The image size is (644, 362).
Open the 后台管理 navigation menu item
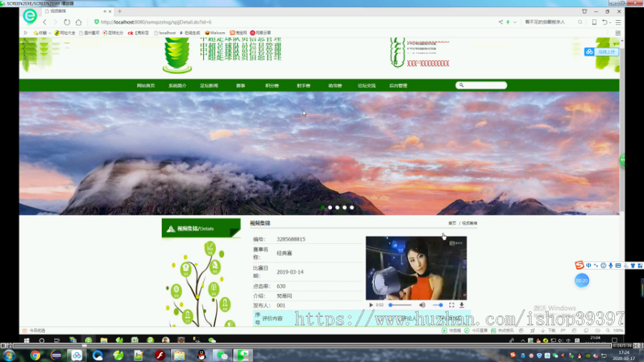[x=398, y=86]
